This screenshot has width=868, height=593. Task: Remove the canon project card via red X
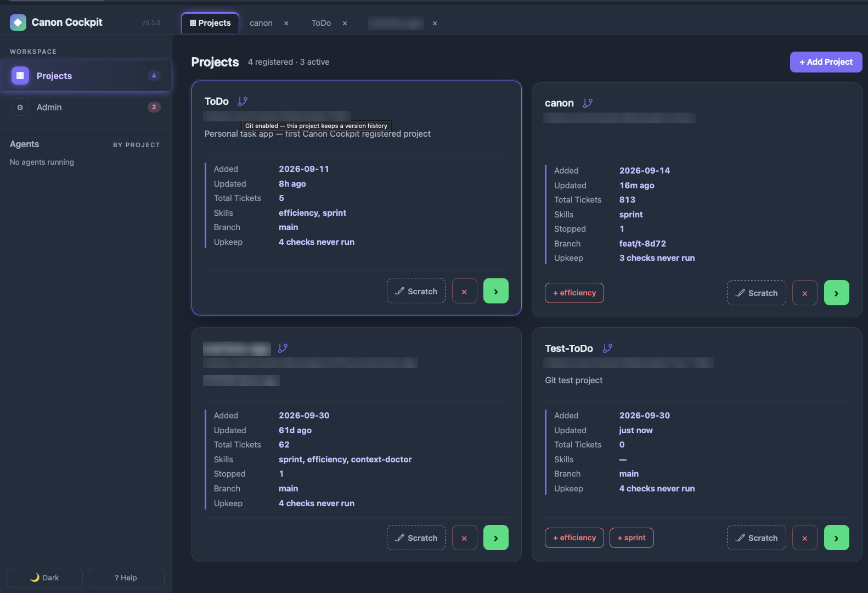[805, 293]
